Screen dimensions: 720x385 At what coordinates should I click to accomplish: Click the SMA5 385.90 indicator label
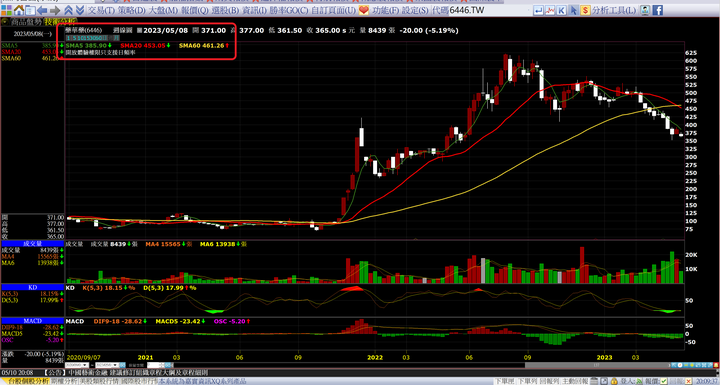[x=86, y=45]
